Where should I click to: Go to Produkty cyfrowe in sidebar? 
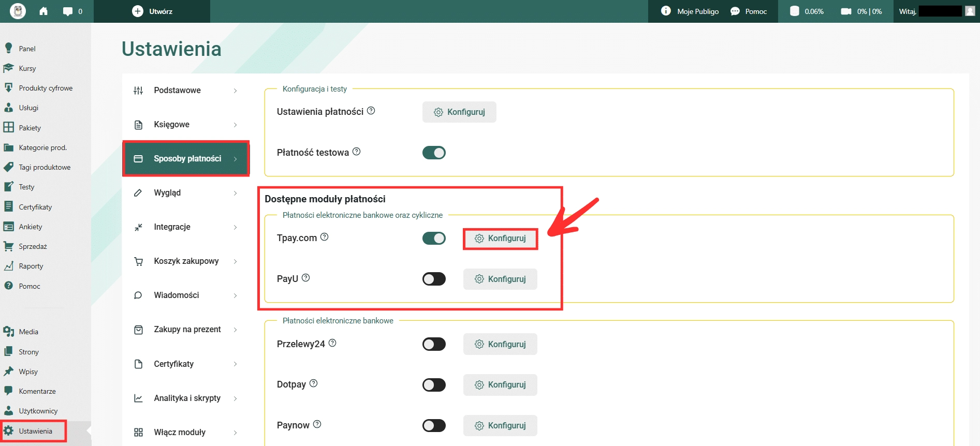coord(46,88)
